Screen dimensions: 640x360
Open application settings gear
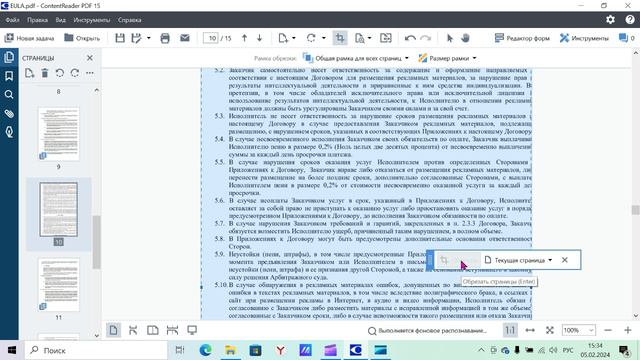(x=610, y=20)
